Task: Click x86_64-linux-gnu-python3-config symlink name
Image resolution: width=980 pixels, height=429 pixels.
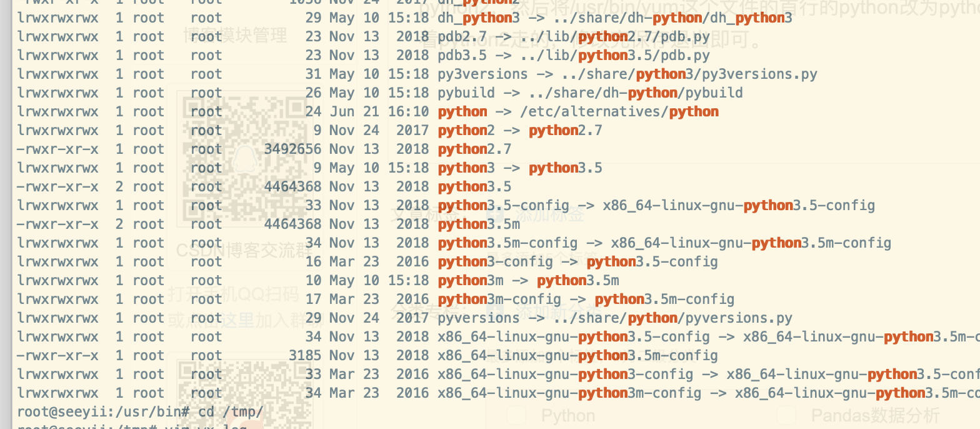Action: click(565, 374)
